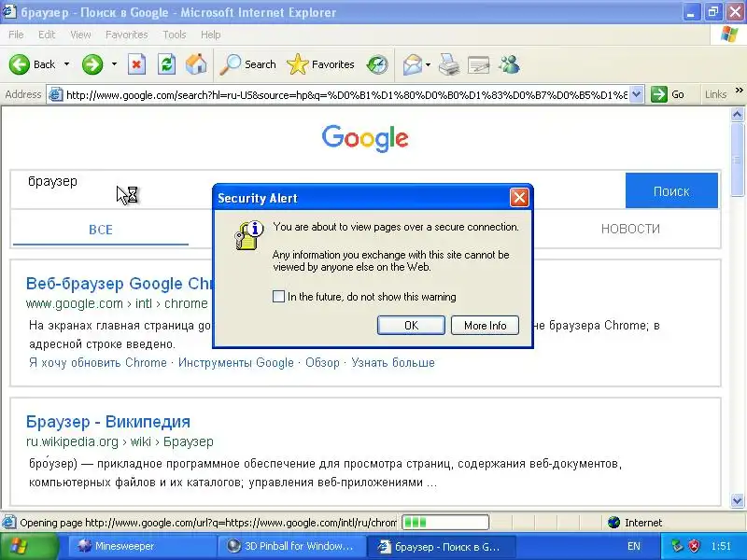Viewport: 747px width, 560px height.
Task: Open the Edit menu
Action: (x=47, y=35)
